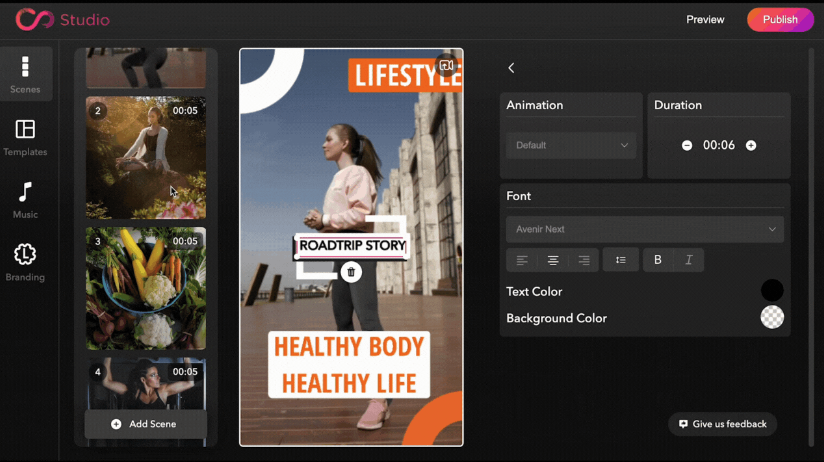Open the Scenes sidebar panel
The image size is (824, 462).
click(25, 74)
